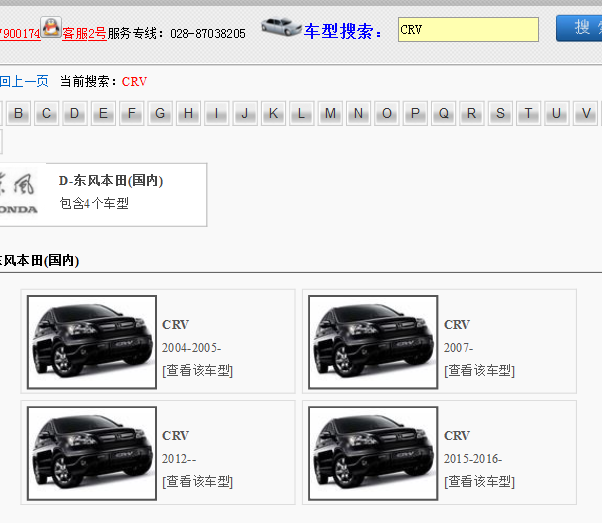Click 查看该车型 for CRV 2015-2016
The height and width of the screenshot is (523, 602).
tap(480, 482)
